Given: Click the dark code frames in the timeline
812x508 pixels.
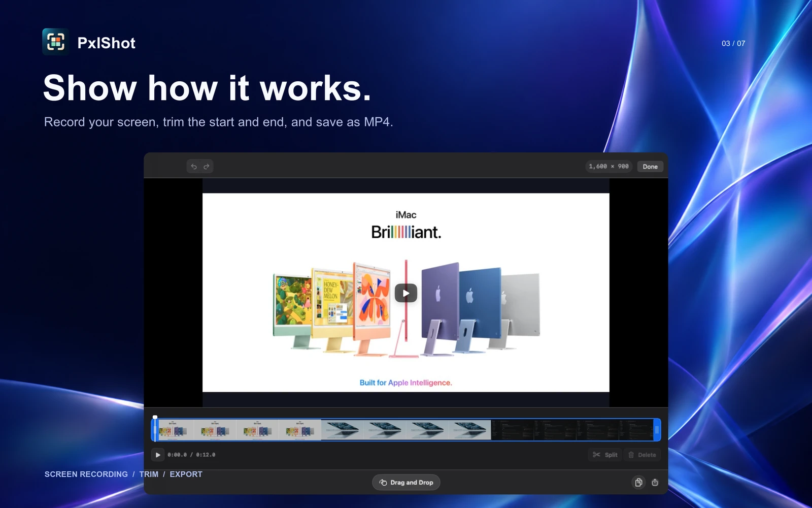Looking at the screenshot, I should pyautogui.click(x=572, y=430).
